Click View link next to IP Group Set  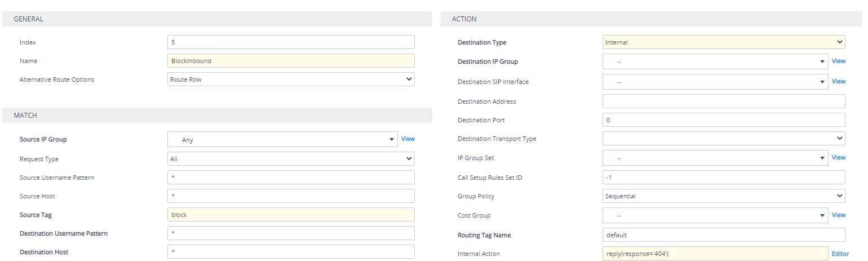tap(838, 157)
